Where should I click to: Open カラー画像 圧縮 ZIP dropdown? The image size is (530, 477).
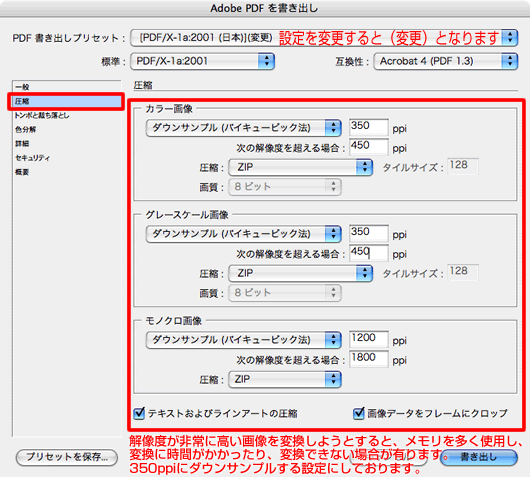tap(300, 167)
